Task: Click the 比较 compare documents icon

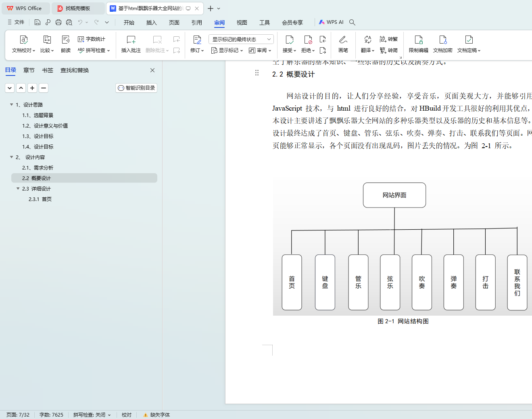Action: (x=47, y=40)
